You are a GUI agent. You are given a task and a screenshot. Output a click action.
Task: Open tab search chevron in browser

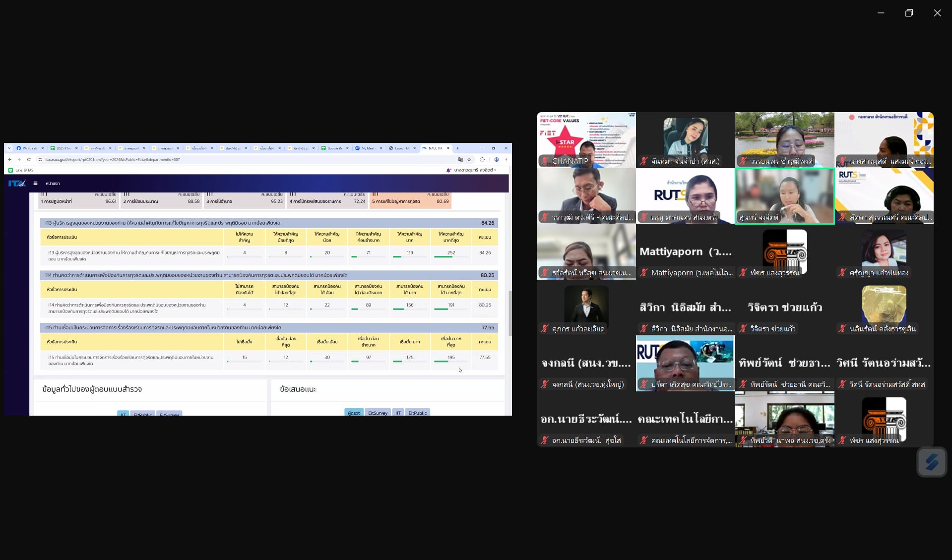point(9,148)
